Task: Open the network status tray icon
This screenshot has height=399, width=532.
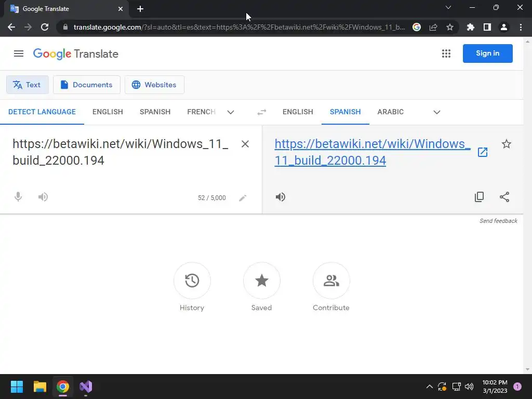Action: (x=456, y=387)
